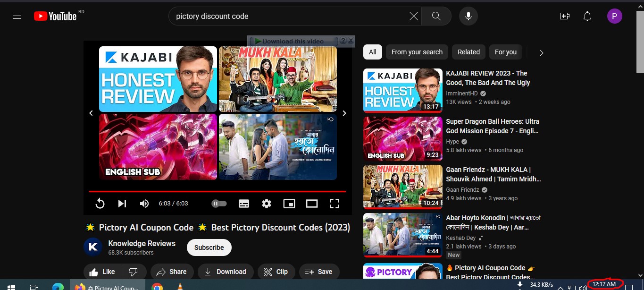Like the video
This screenshot has height=290, width=644.
[102, 272]
